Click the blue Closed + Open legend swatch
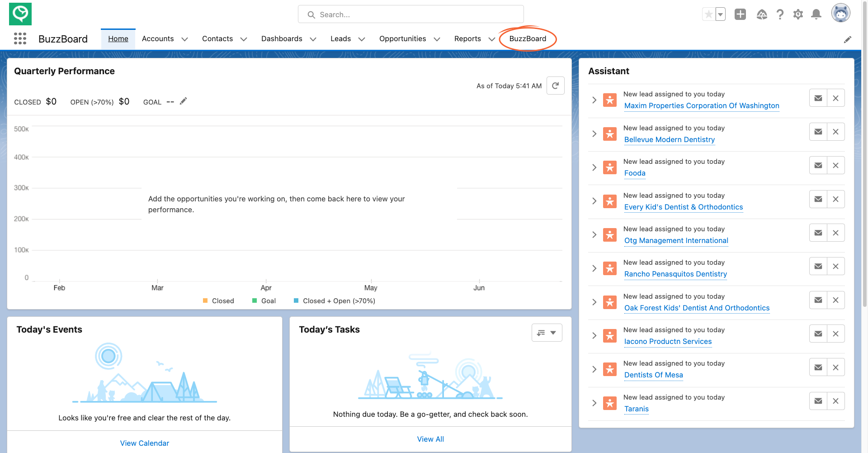This screenshot has width=868, height=453. pos(296,300)
